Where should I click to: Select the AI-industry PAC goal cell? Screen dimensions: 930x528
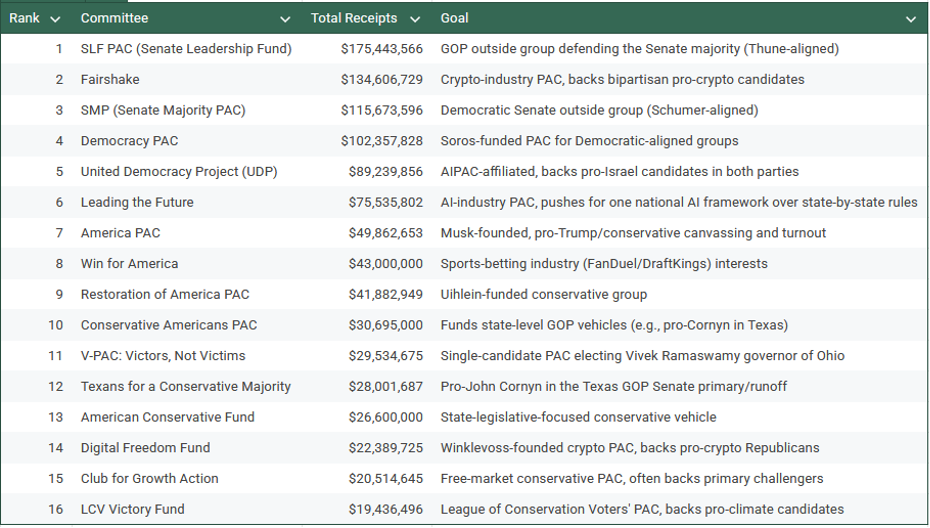coord(680,202)
